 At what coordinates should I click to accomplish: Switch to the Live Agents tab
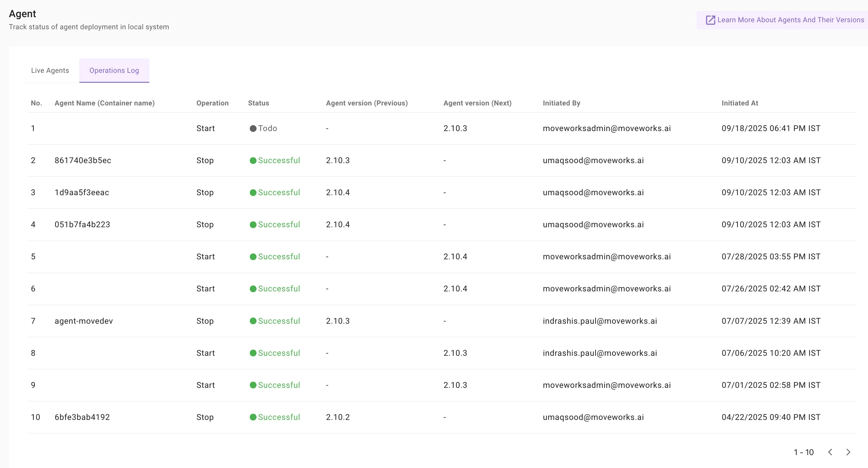pos(50,70)
